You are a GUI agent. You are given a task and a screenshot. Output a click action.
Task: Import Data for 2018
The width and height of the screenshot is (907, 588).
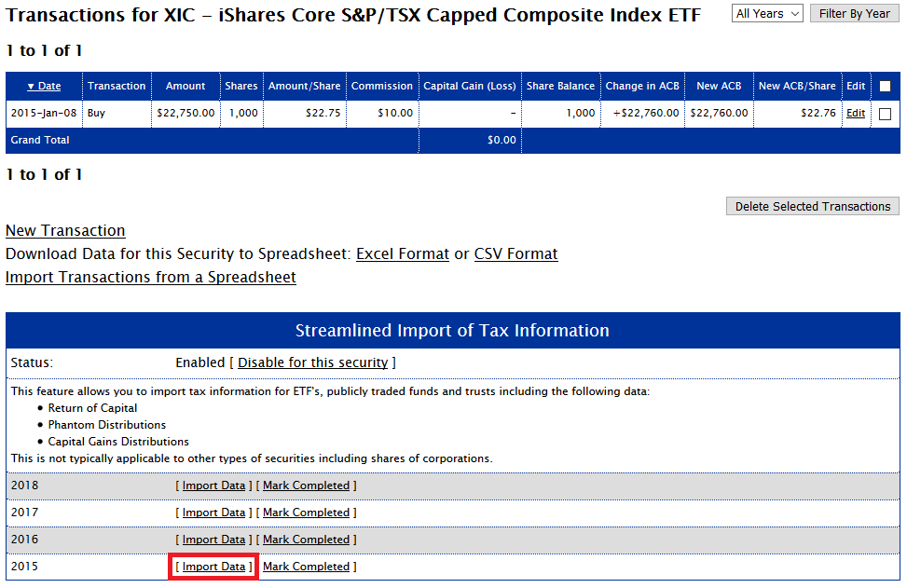214,485
